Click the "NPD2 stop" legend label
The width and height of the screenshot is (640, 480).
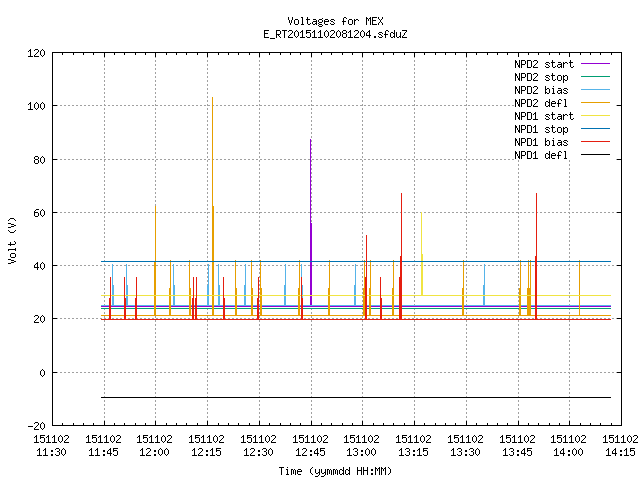541,77
